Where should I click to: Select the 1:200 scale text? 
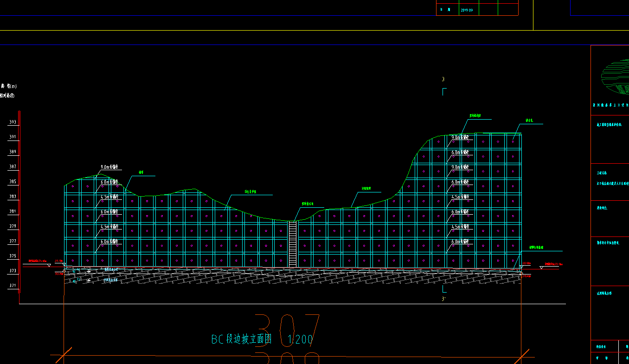coord(301,340)
